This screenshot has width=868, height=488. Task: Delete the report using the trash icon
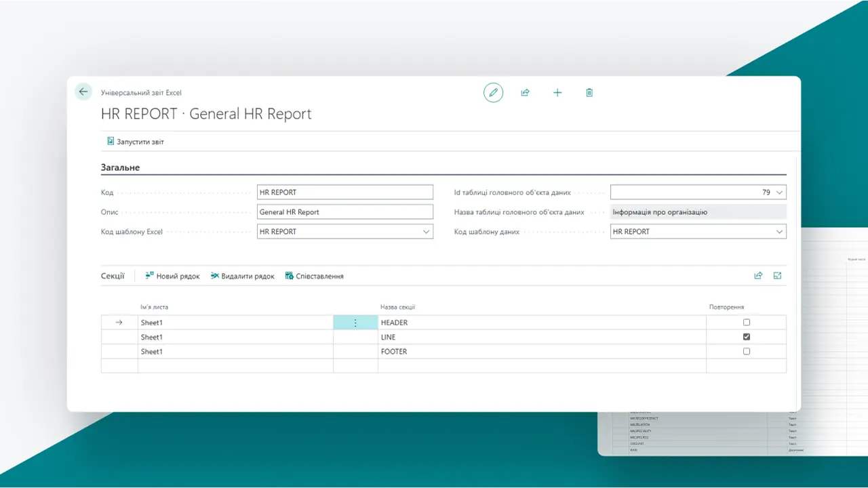pyautogui.click(x=589, y=93)
